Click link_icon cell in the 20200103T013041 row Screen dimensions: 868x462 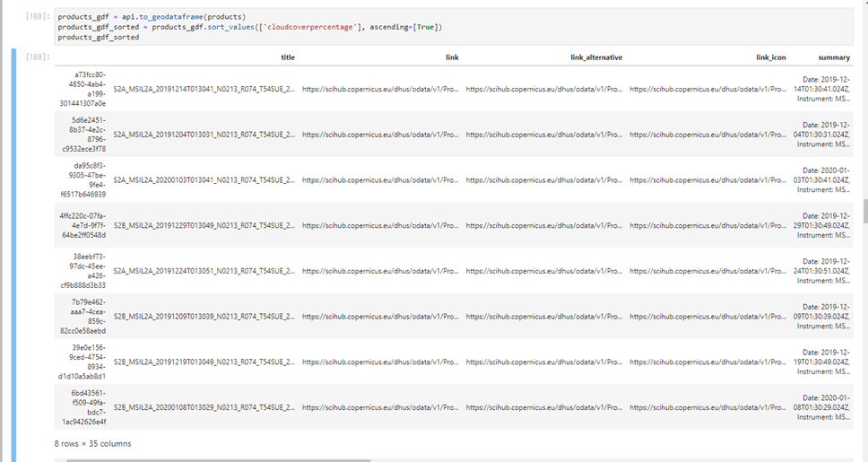pos(708,179)
